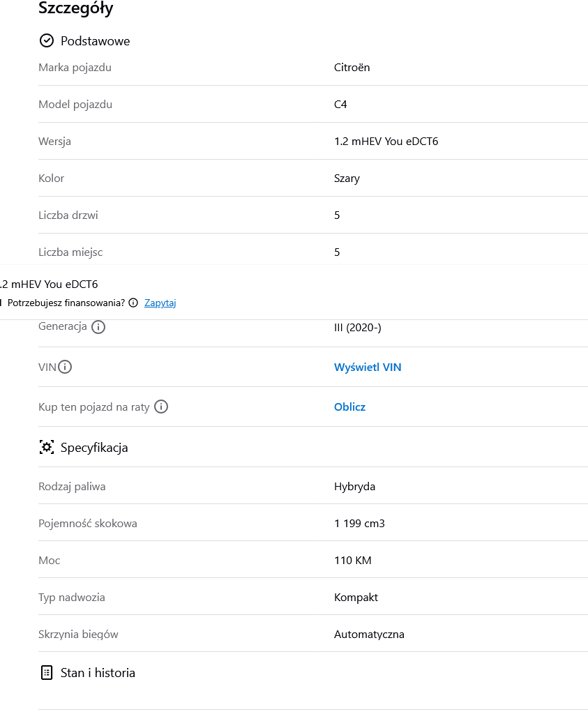Screen dimensions: 588x721
Task: Click the C4 model value
Action: coord(340,105)
